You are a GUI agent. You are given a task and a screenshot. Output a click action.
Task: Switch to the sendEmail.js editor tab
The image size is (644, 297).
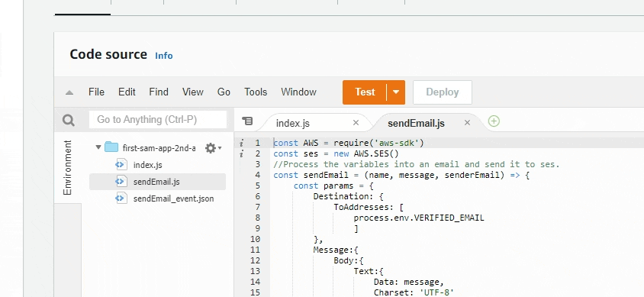click(416, 123)
